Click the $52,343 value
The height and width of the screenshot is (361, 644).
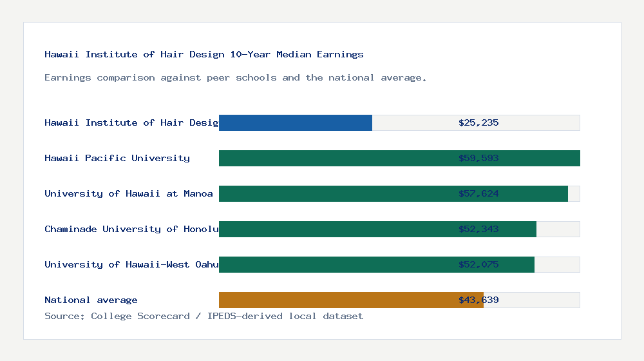coord(478,229)
